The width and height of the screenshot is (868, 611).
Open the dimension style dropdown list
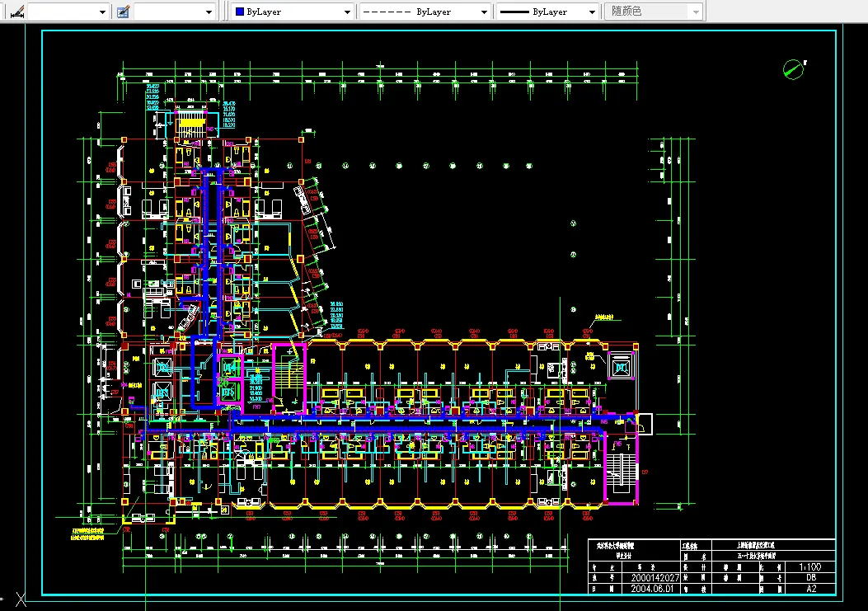(x=68, y=11)
